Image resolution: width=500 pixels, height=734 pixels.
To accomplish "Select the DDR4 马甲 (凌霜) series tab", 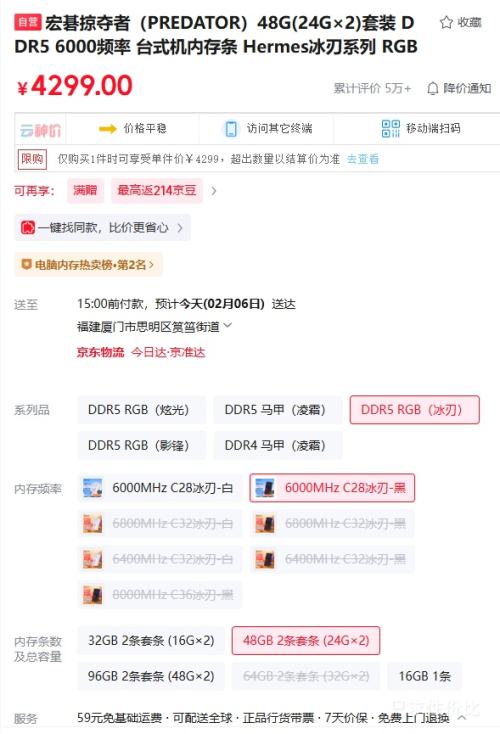I will pyautogui.click(x=278, y=445).
